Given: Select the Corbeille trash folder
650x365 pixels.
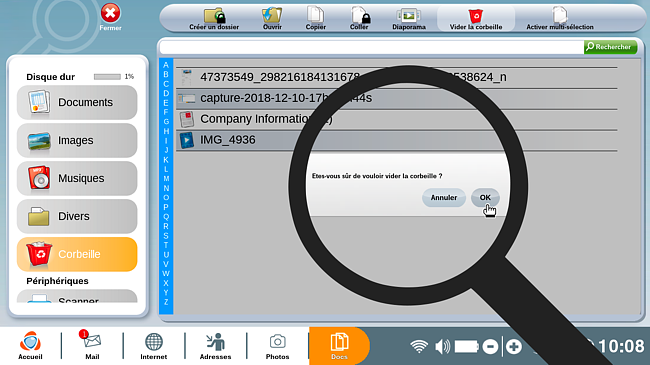Looking at the screenshot, I should tap(77, 254).
